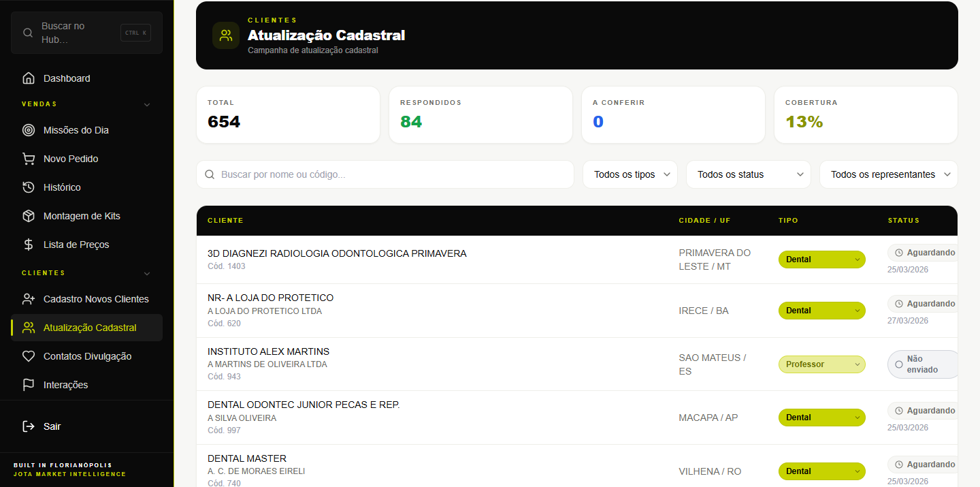Click the Novo Pedido cart icon
Viewport: 980px width, 487px height.
point(29,159)
